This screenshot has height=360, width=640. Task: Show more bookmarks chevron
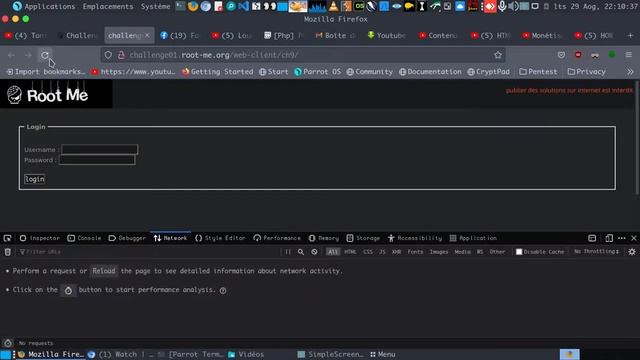[x=630, y=72]
